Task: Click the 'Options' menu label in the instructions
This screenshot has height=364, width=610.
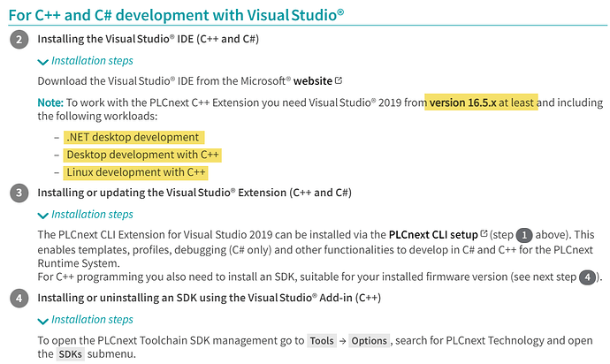Action: [369, 341]
